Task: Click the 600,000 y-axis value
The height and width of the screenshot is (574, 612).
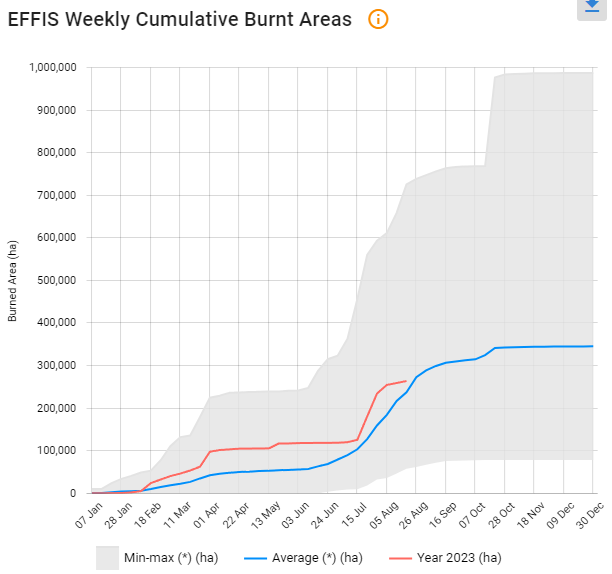Action: 57,237
